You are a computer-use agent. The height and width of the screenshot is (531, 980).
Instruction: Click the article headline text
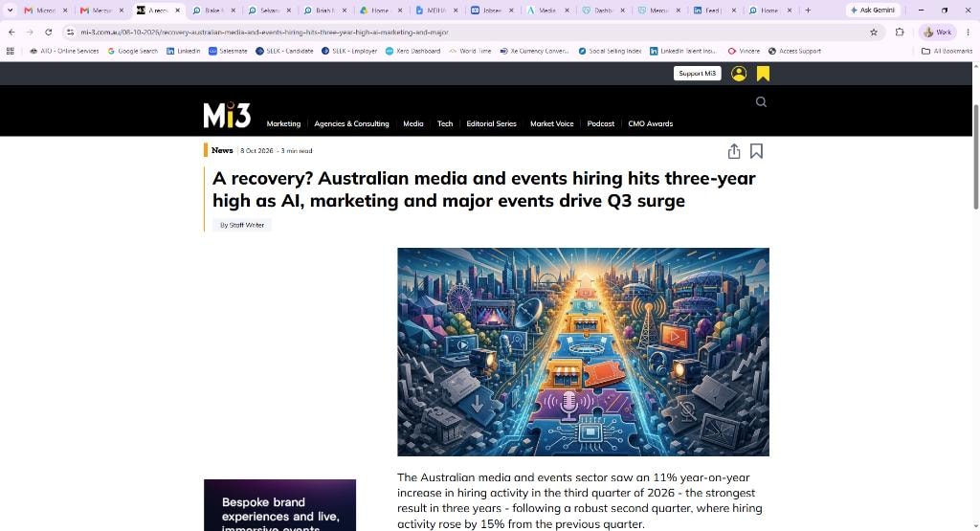click(483, 189)
